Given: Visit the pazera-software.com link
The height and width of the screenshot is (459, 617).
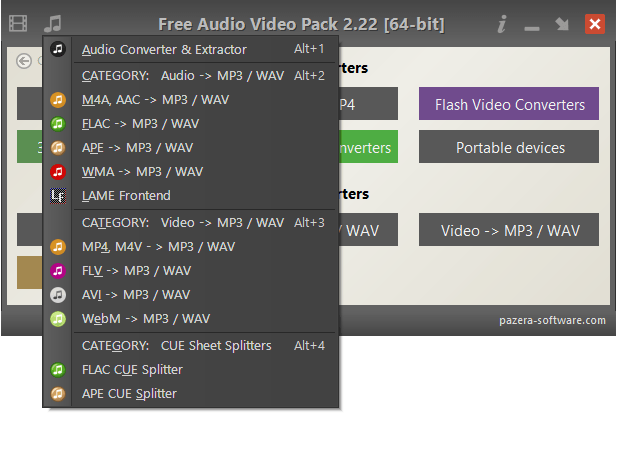Looking at the screenshot, I should [552, 320].
